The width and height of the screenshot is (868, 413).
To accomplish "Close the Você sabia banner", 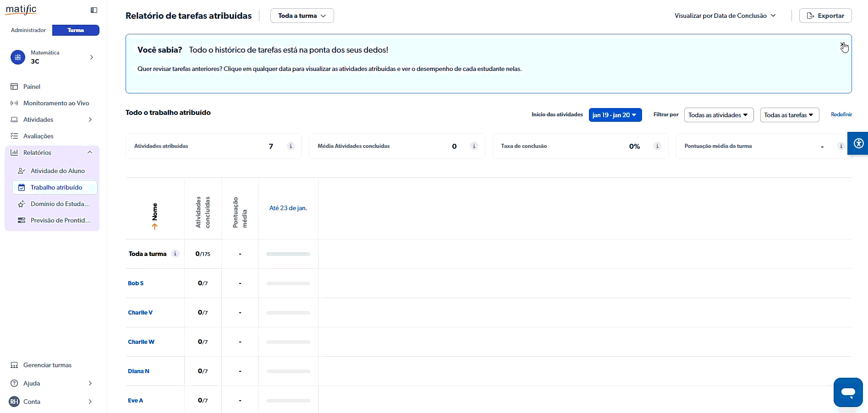I will click(842, 45).
